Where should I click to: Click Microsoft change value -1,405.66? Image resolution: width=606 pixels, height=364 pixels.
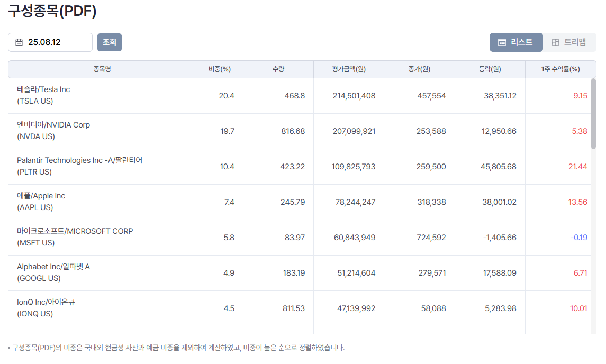pyautogui.click(x=499, y=238)
